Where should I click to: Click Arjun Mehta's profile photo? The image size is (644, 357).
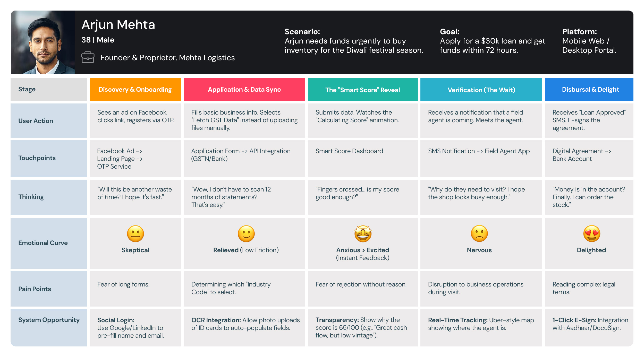[43, 42]
